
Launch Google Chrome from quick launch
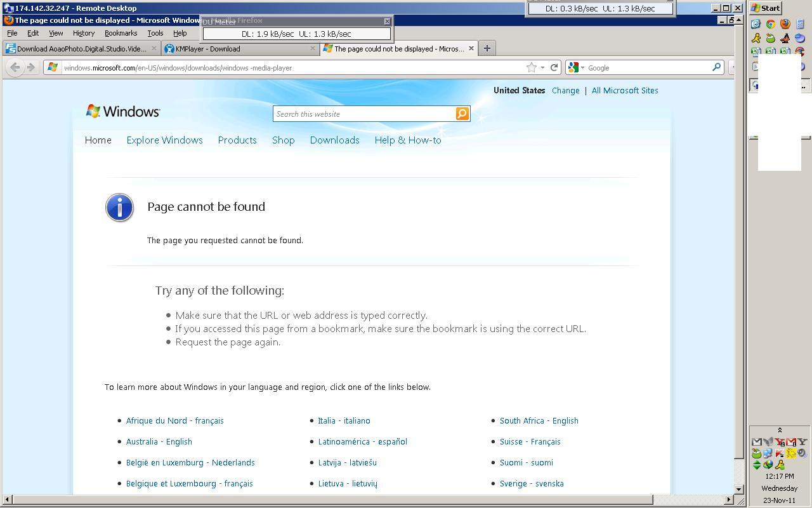[x=771, y=24]
